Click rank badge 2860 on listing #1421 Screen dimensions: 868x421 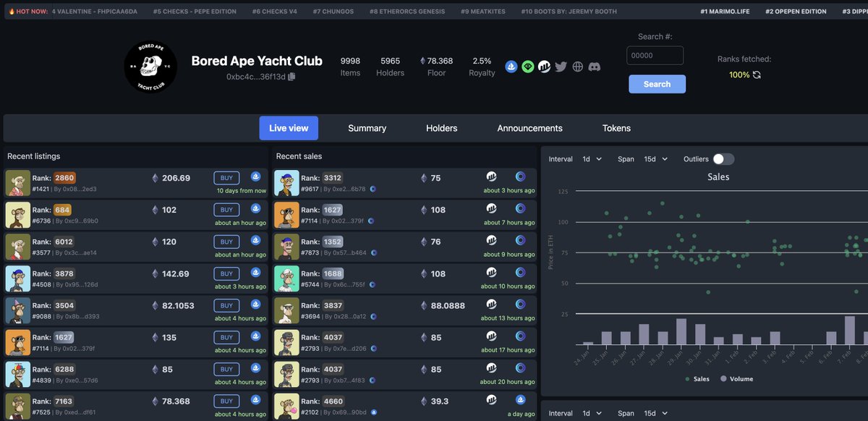click(x=64, y=178)
